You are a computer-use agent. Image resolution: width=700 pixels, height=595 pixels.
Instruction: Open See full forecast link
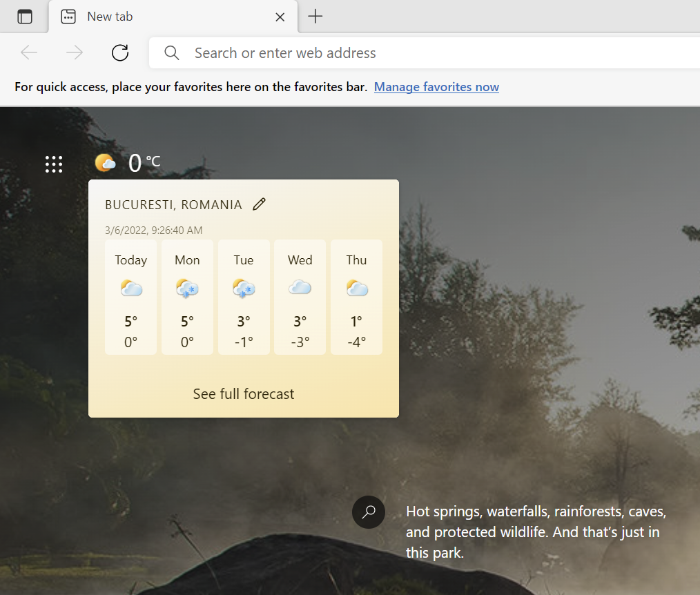click(244, 393)
